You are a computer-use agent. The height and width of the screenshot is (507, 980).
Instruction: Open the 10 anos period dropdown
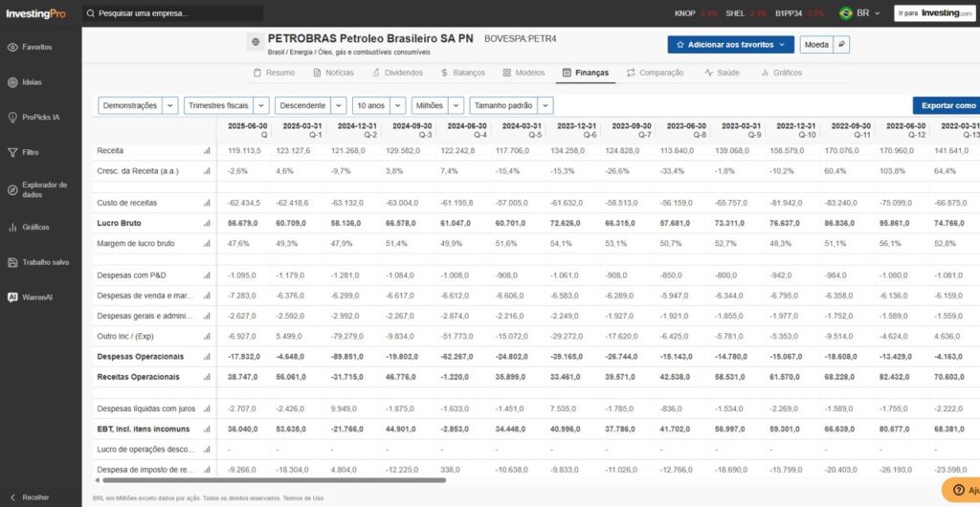379,105
